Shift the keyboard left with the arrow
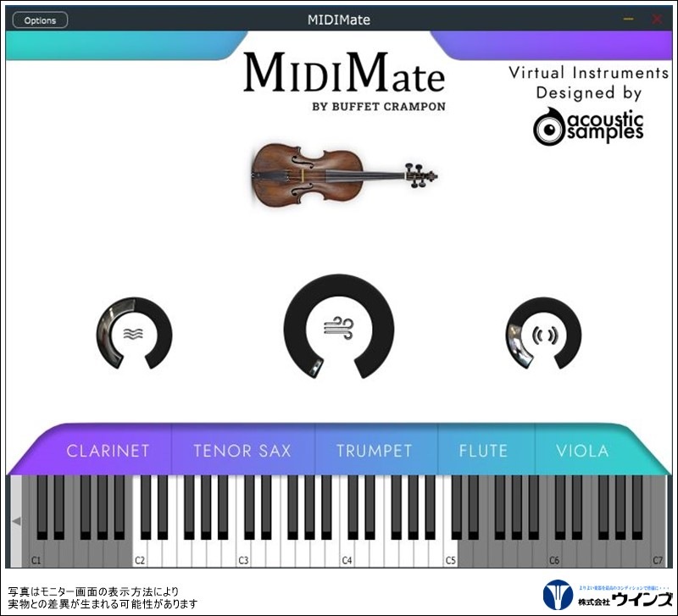Viewport: 678px width, 616px height. tap(16, 521)
